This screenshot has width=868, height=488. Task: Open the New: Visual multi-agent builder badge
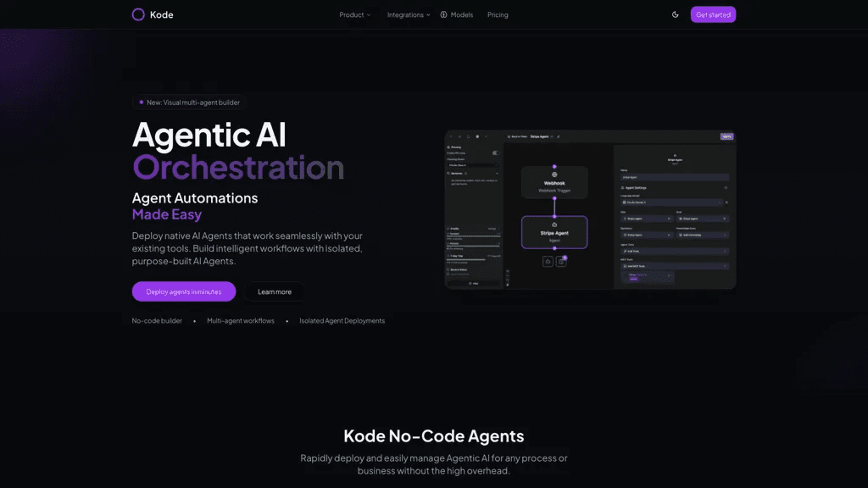(189, 103)
